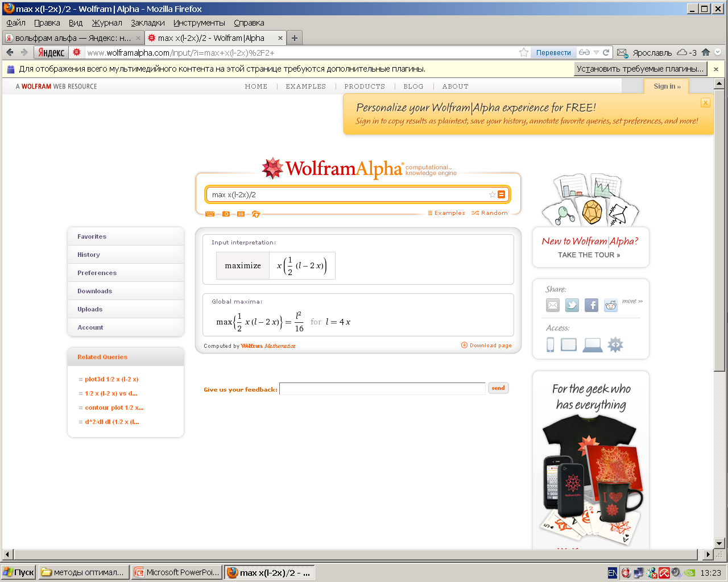This screenshot has width=728, height=582.
Task: Bookmark this page with the star
Action: (x=524, y=52)
